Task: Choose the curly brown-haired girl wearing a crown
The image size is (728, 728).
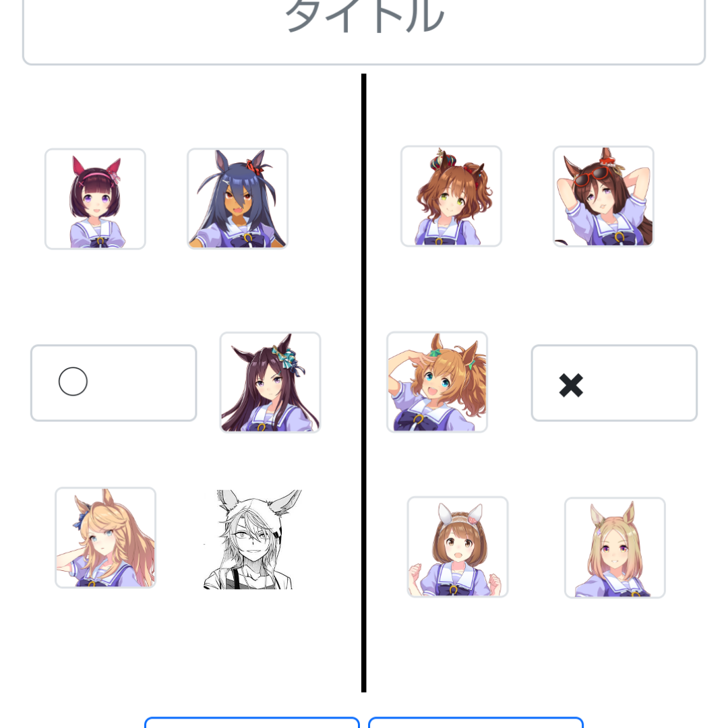Action: click(451, 196)
